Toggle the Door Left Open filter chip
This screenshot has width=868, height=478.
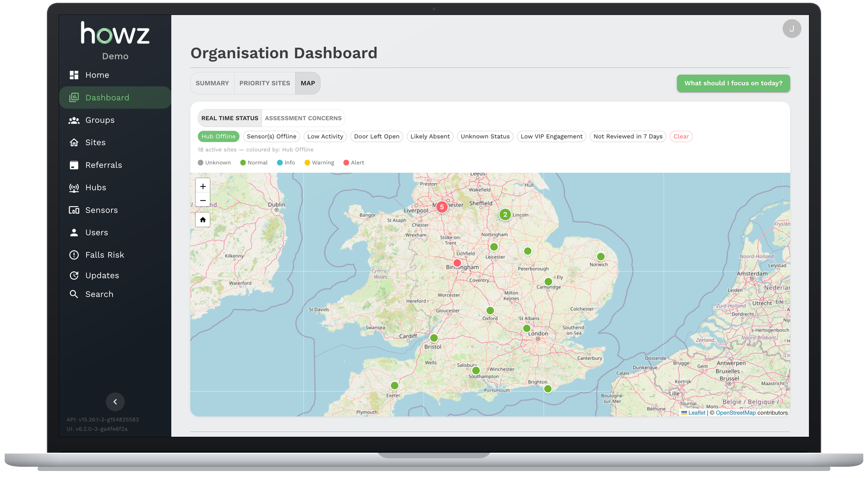click(x=377, y=136)
